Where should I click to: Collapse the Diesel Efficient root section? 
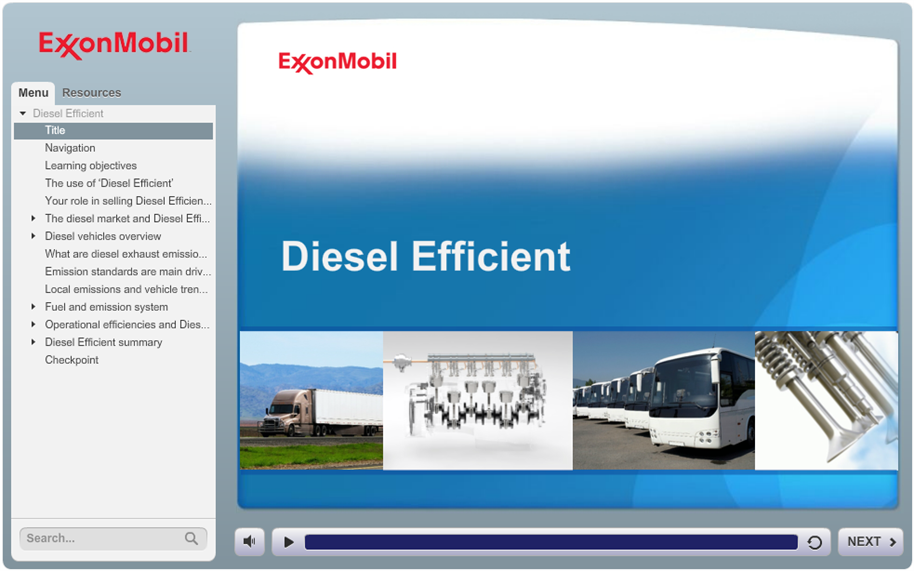23,114
